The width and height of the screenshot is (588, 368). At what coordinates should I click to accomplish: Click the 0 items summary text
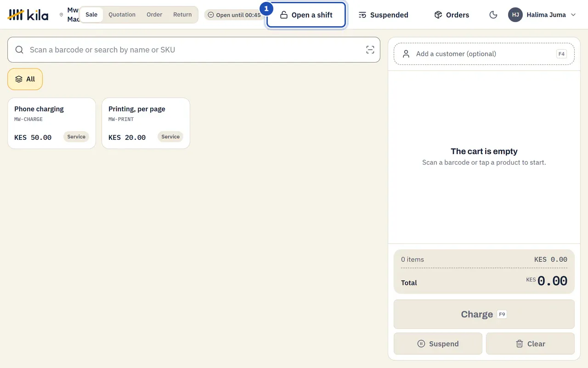tap(413, 259)
